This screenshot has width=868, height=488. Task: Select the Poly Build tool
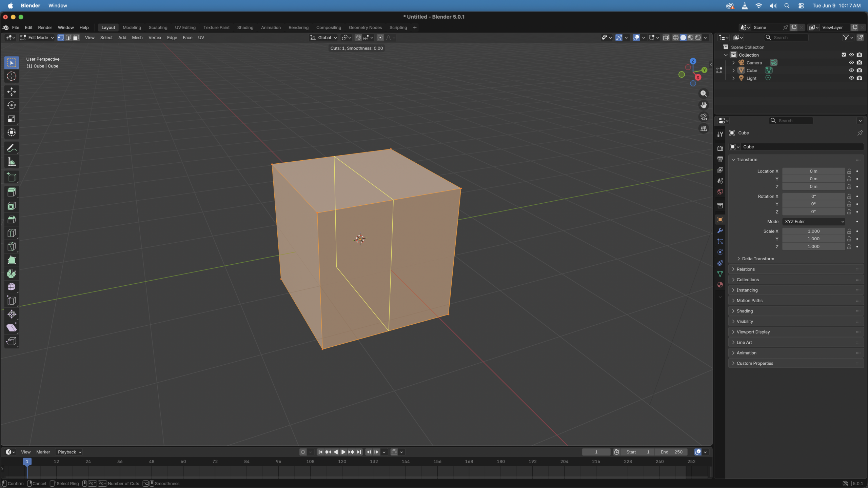coord(12,260)
